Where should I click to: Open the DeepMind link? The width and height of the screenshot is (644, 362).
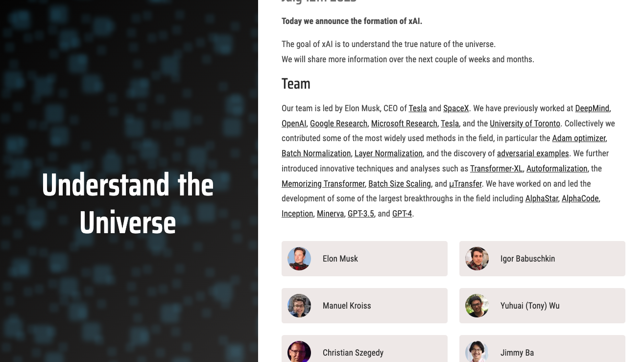592,108
